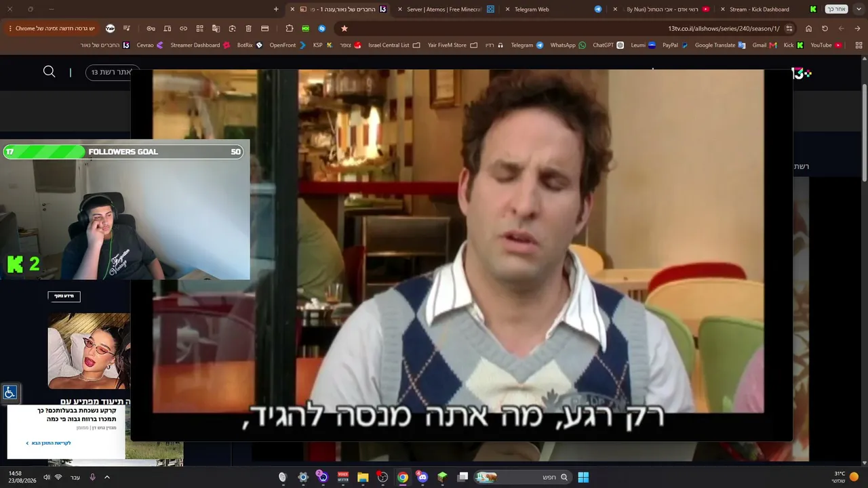Open a new tab with the plus button
Image resolution: width=868 pixels, height=488 pixels.
tap(276, 9)
